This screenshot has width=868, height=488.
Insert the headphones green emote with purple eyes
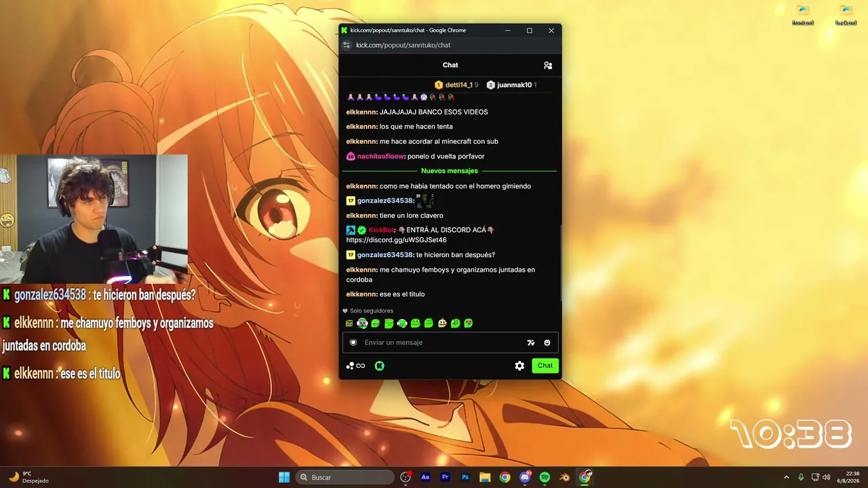362,323
